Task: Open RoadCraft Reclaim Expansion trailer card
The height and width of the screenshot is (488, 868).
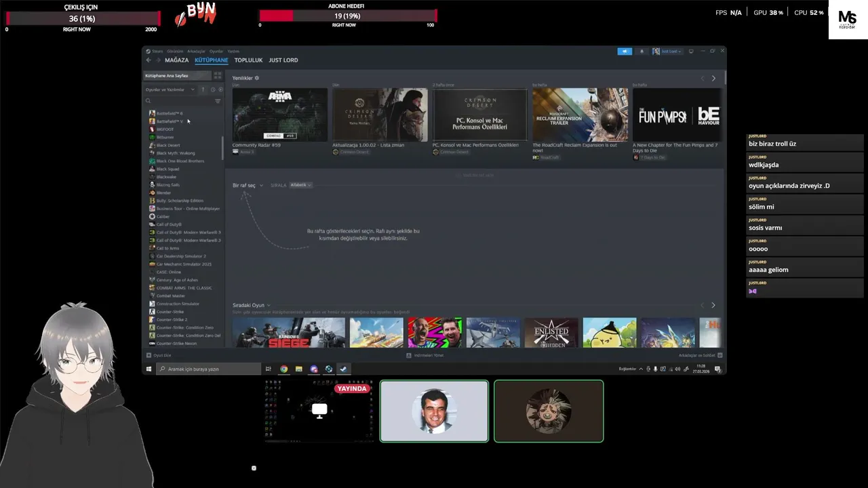Action: 580,115
